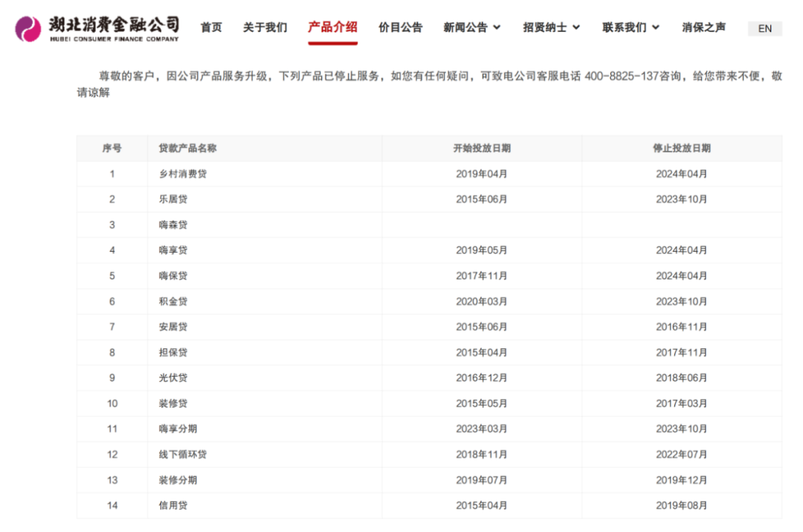
Task: Select the 担保贷 product name
Action: coord(173,352)
